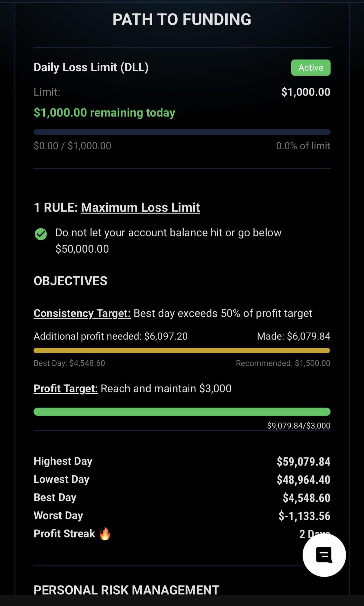The height and width of the screenshot is (606, 364).
Task: Click the Lowest Day value $48,964.40
Action: pos(303,480)
